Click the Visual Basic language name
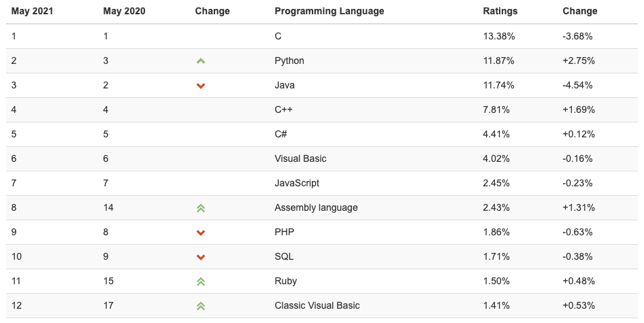The width and height of the screenshot is (644, 323). pyautogui.click(x=300, y=158)
